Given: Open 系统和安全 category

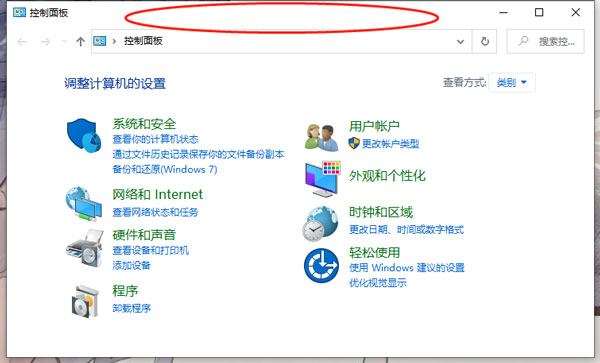Looking at the screenshot, I should point(144,124).
